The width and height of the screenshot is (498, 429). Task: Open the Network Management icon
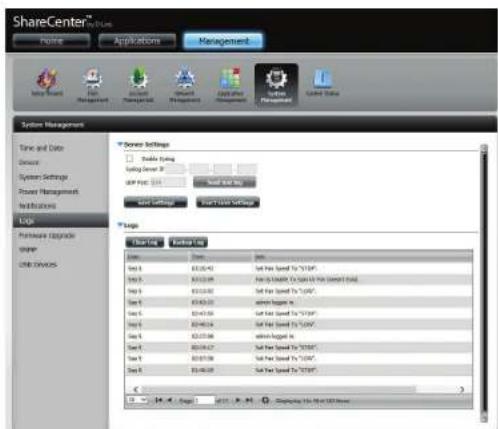click(x=184, y=85)
